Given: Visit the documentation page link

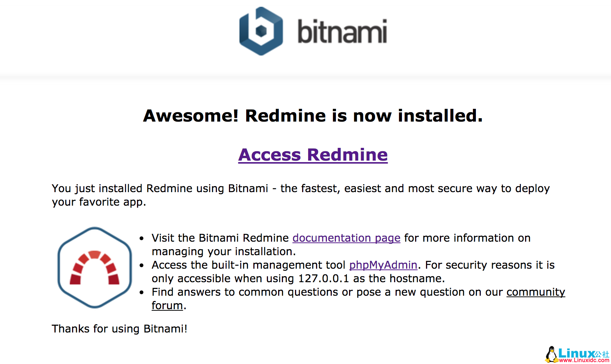Looking at the screenshot, I should point(346,238).
